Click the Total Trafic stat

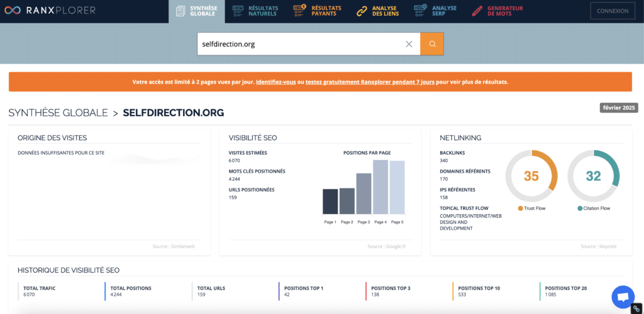click(40, 291)
